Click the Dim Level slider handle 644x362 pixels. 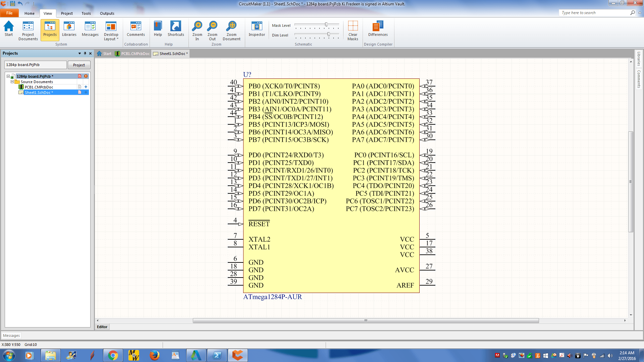pyautogui.click(x=329, y=34)
